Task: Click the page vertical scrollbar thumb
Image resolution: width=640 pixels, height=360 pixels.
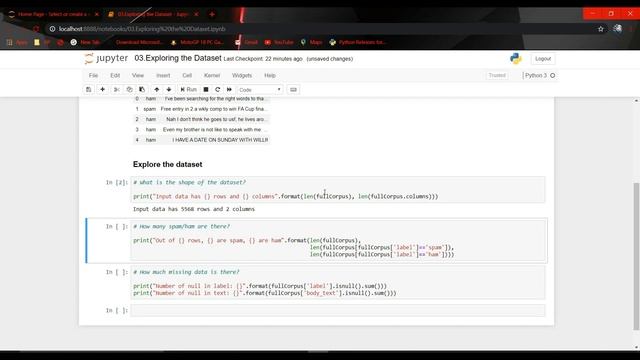Action: point(636,256)
